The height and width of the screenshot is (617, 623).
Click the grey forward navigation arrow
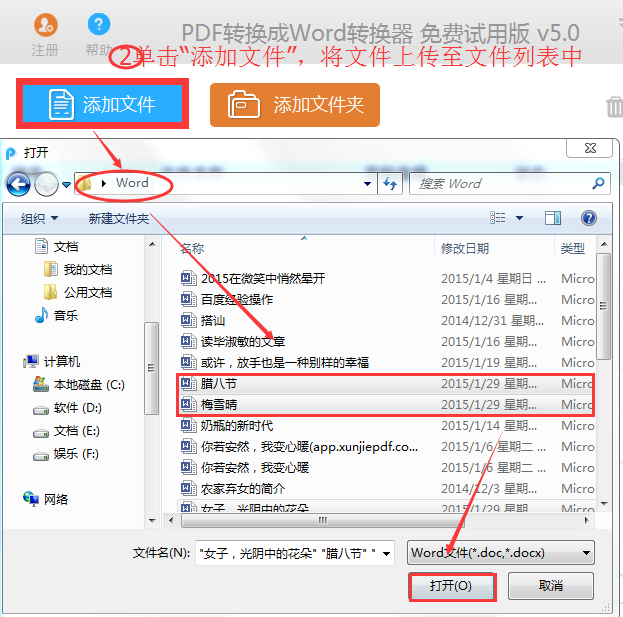(46, 184)
